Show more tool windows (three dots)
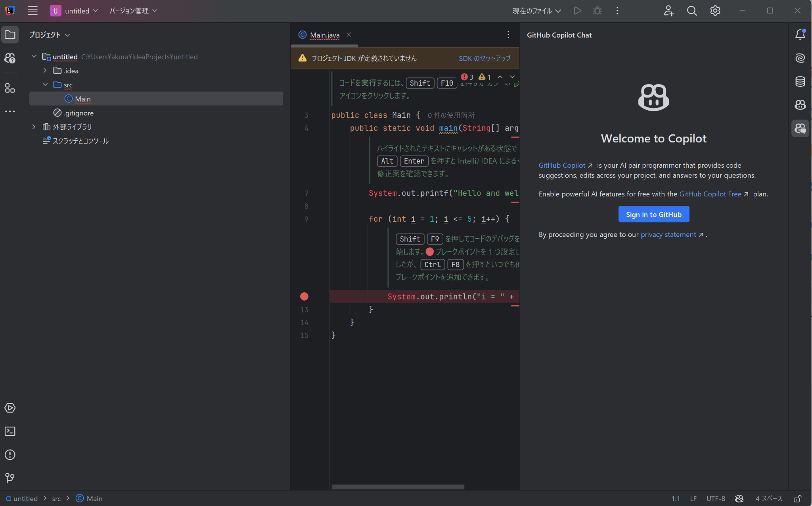Image resolution: width=812 pixels, height=506 pixels. pos(10,111)
